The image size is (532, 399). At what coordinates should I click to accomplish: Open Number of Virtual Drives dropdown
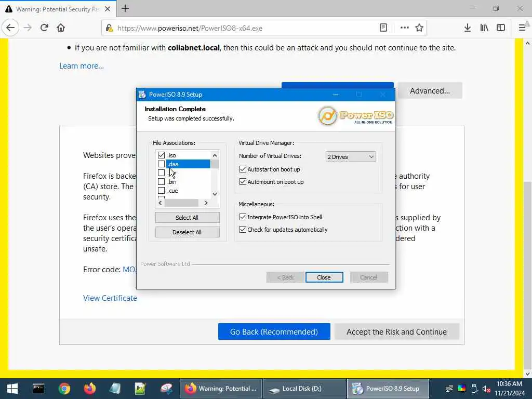point(351,157)
